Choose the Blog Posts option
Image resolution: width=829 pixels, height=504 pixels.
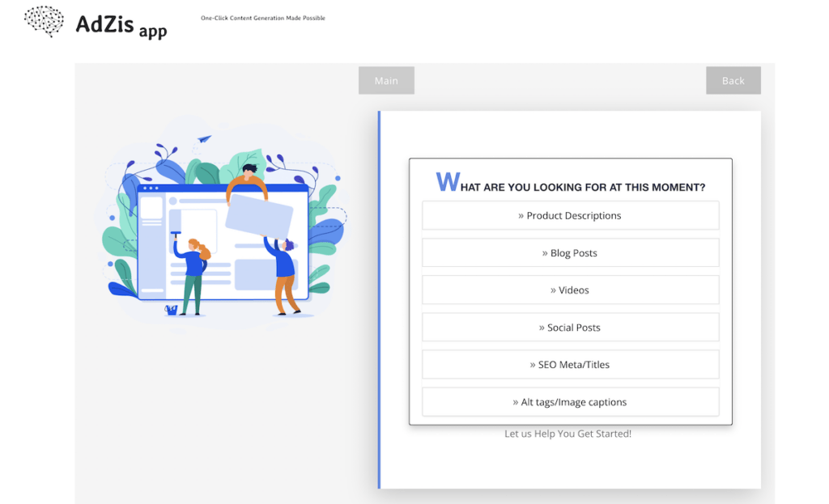coord(571,252)
